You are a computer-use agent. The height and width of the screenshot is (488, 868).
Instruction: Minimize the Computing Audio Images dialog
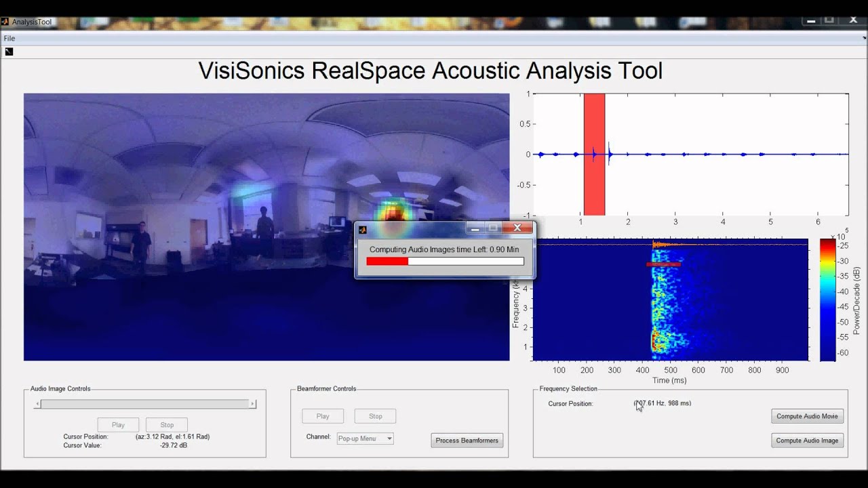click(x=475, y=228)
